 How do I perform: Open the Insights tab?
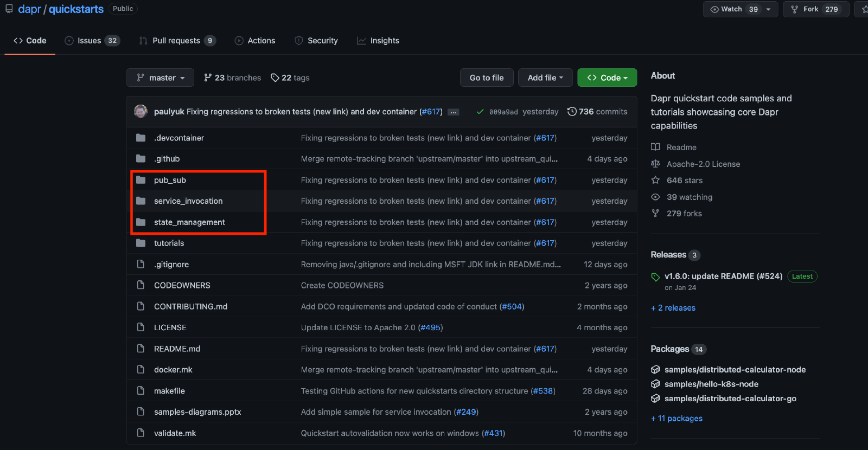(x=378, y=41)
